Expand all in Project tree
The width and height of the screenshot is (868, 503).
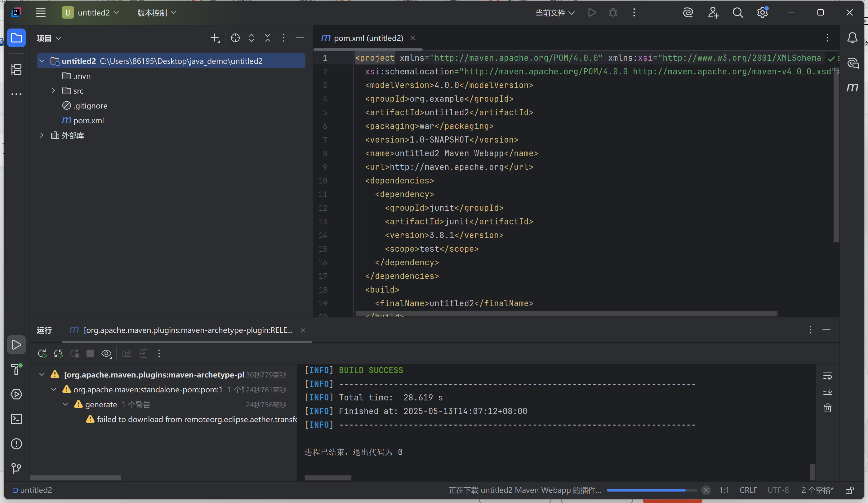click(251, 38)
